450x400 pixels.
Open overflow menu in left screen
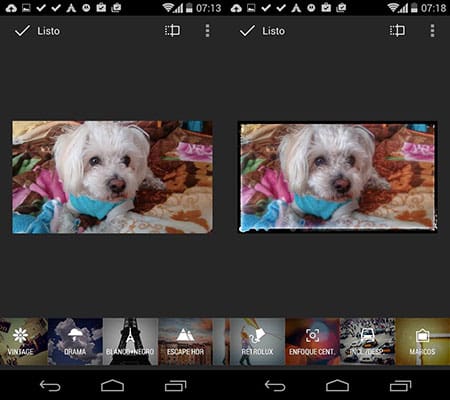pyautogui.click(x=207, y=31)
